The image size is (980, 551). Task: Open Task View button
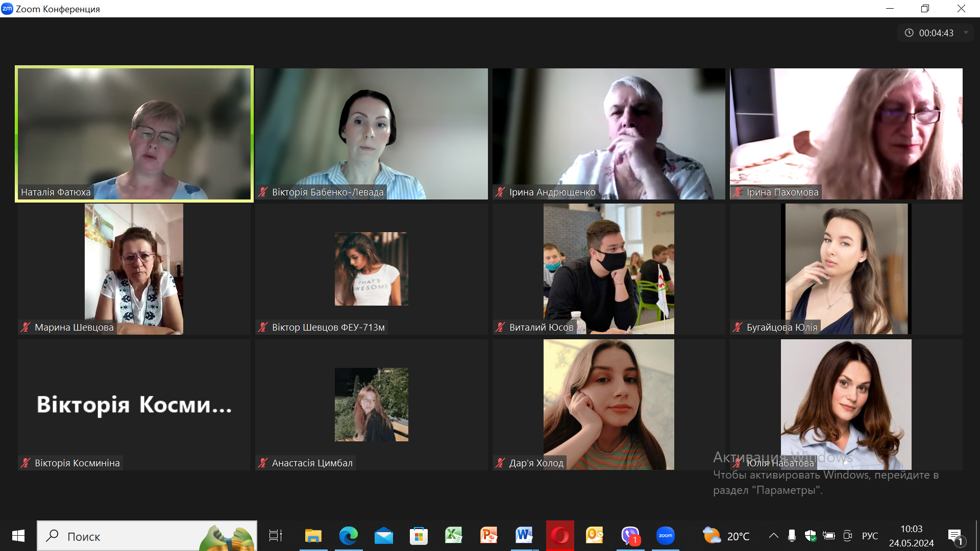coord(276,536)
